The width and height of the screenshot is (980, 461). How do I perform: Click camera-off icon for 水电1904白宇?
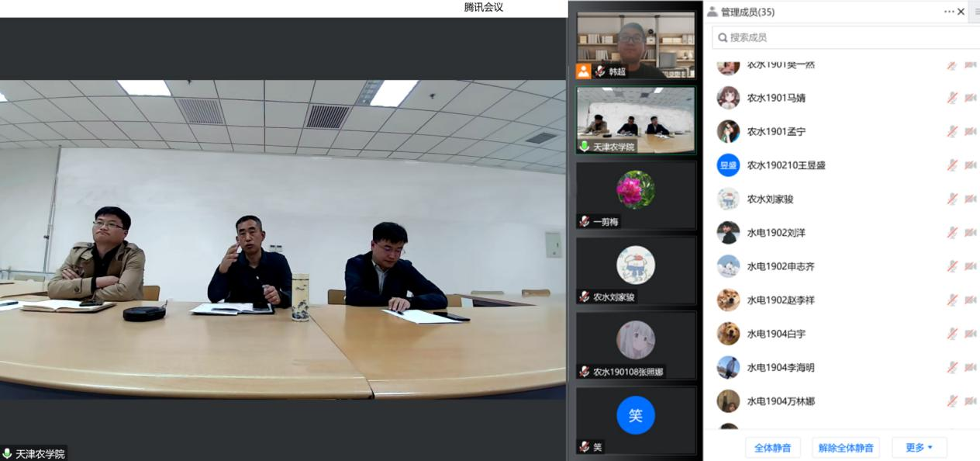pos(970,334)
